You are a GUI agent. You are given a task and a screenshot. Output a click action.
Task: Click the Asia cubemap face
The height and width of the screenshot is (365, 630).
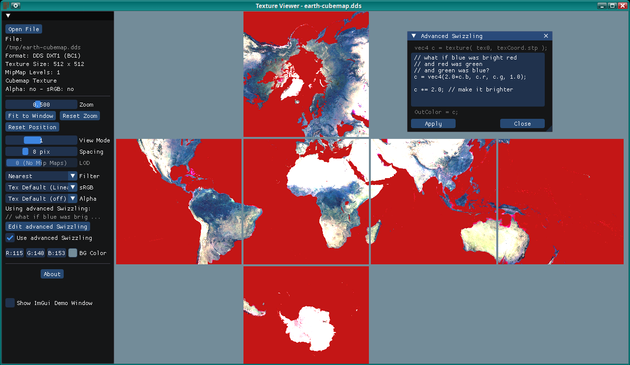click(434, 201)
